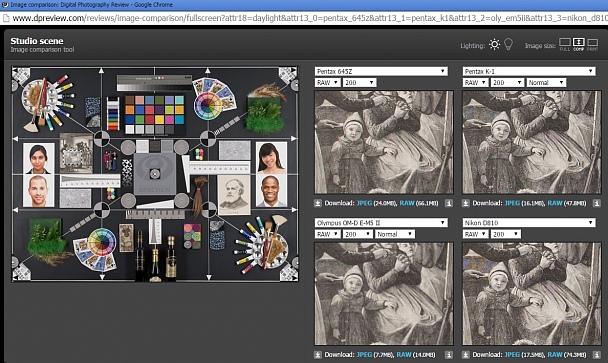Viewport: 608px width, 363px height.
Task: Click download icon under Pentax K-1 crop
Action: pos(466,203)
